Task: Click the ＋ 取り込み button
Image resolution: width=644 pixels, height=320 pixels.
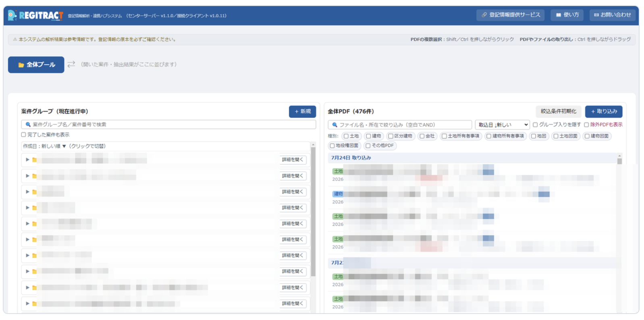Action: coord(604,112)
